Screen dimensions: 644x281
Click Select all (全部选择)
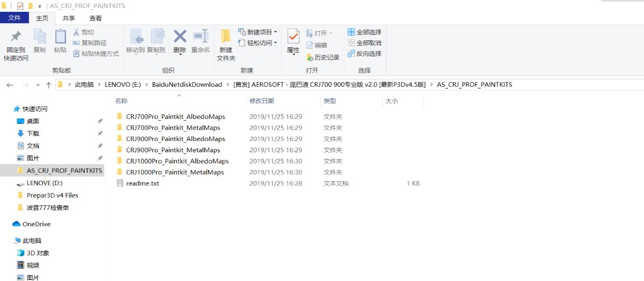[x=364, y=32]
